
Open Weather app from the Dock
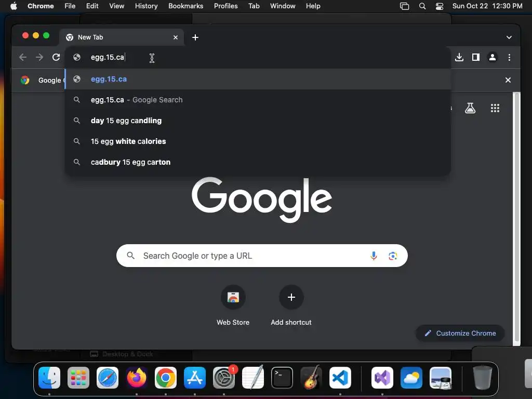coord(411,378)
